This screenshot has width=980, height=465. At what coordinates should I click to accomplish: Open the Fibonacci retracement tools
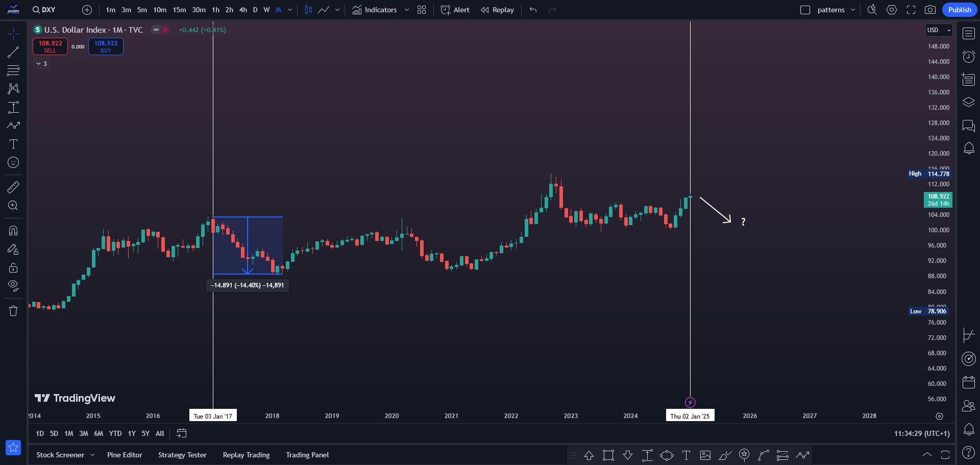point(13,70)
